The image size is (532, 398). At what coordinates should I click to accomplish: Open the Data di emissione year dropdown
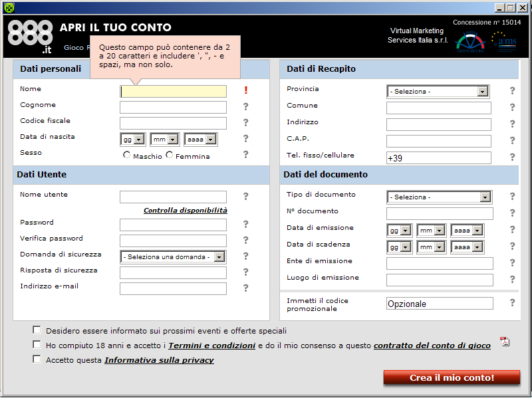467,231
